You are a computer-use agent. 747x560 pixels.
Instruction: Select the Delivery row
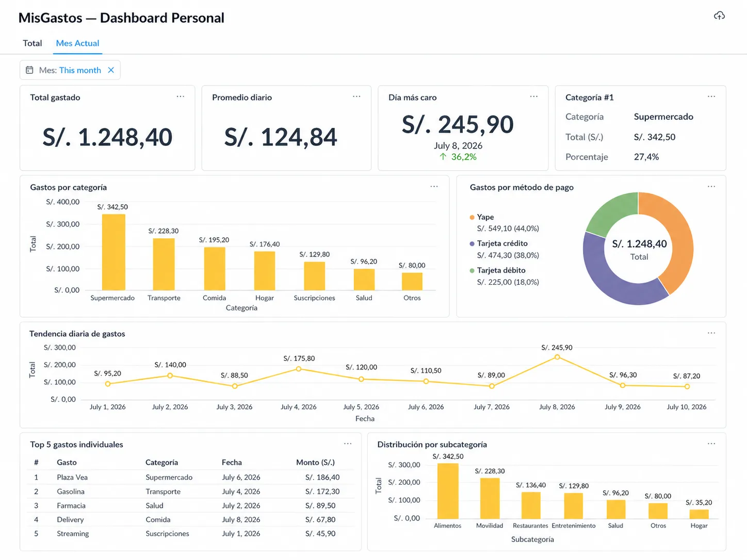pyautogui.click(x=191, y=520)
